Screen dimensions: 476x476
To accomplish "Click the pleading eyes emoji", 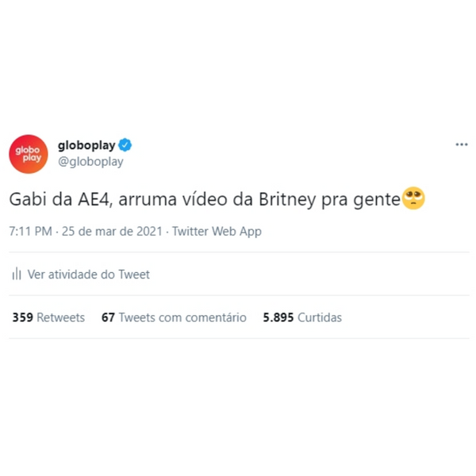I will [413, 198].
